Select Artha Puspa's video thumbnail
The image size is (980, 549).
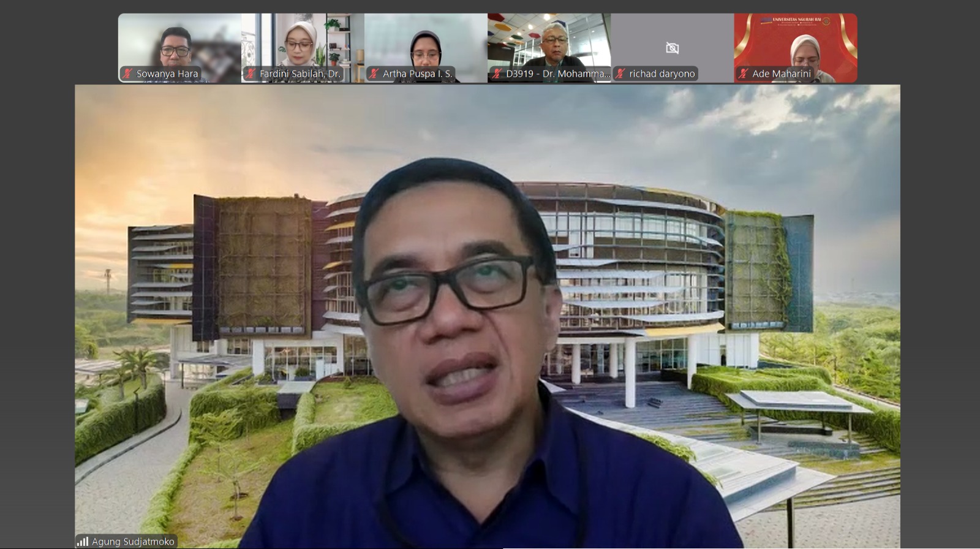click(x=426, y=48)
